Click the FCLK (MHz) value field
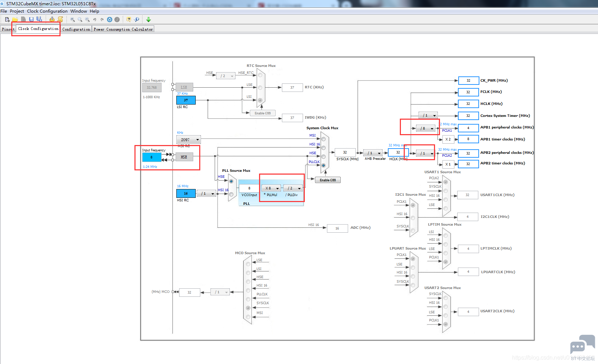The image size is (598, 364). 468,92
